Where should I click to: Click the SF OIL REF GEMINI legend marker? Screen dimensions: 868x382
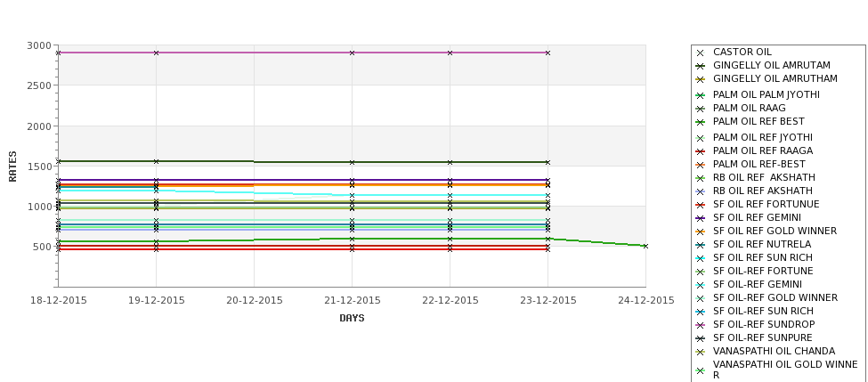(x=700, y=218)
